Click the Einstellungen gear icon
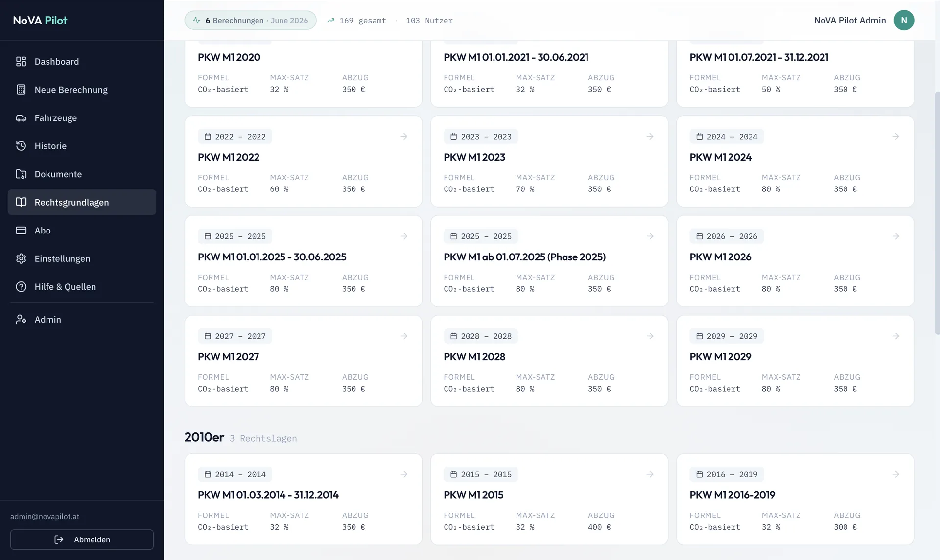The width and height of the screenshot is (940, 560). coord(21,258)
